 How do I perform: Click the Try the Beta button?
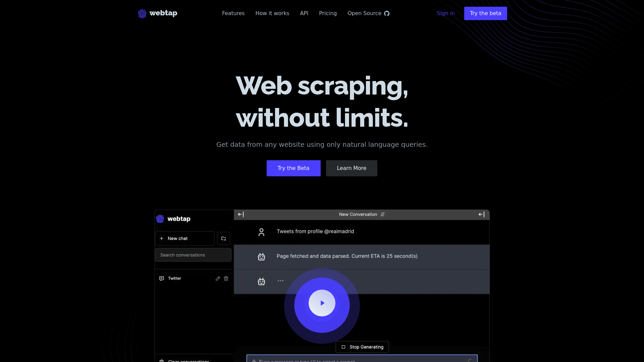coord(293,168)
